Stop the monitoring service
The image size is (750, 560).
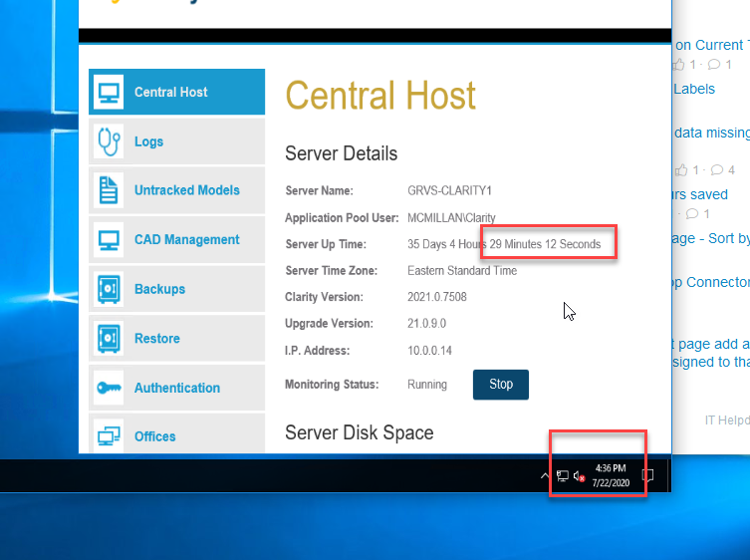[x=501, y=385]
